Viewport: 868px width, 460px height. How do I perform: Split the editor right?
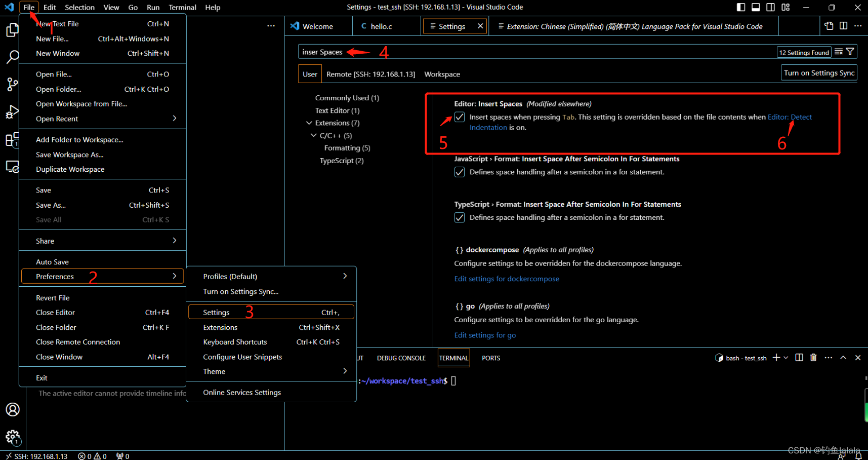tap(843, 26)
